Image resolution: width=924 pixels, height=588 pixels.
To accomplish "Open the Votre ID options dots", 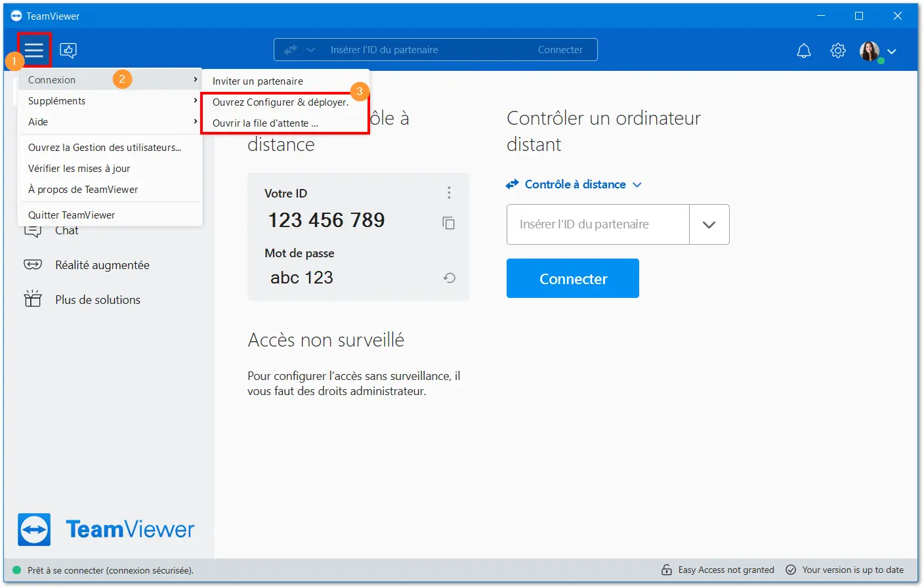I will [x=449, y=192].
